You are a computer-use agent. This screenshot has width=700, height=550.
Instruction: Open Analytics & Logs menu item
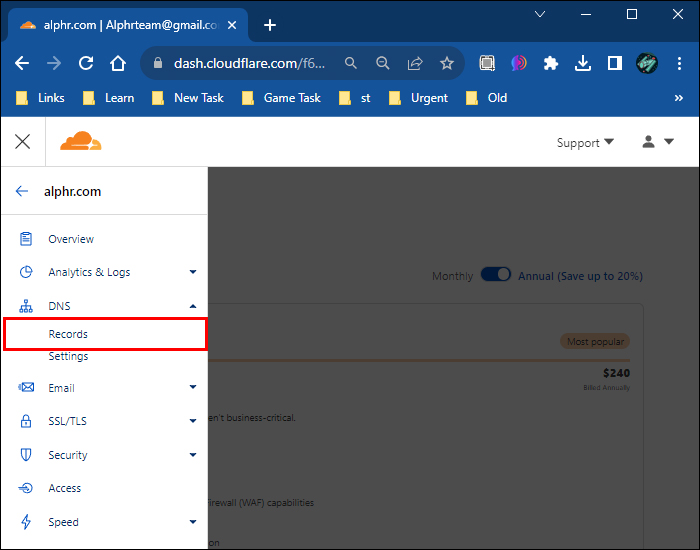89,272
